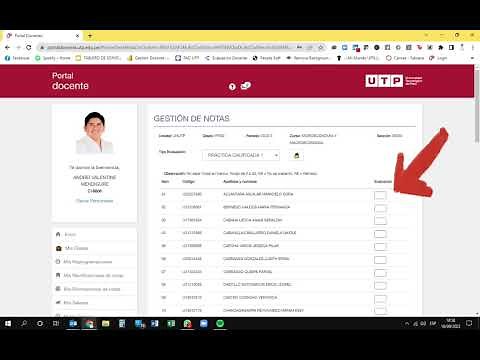
Task: Bookmark page with the star icon
Action: [x=321, y=48]
